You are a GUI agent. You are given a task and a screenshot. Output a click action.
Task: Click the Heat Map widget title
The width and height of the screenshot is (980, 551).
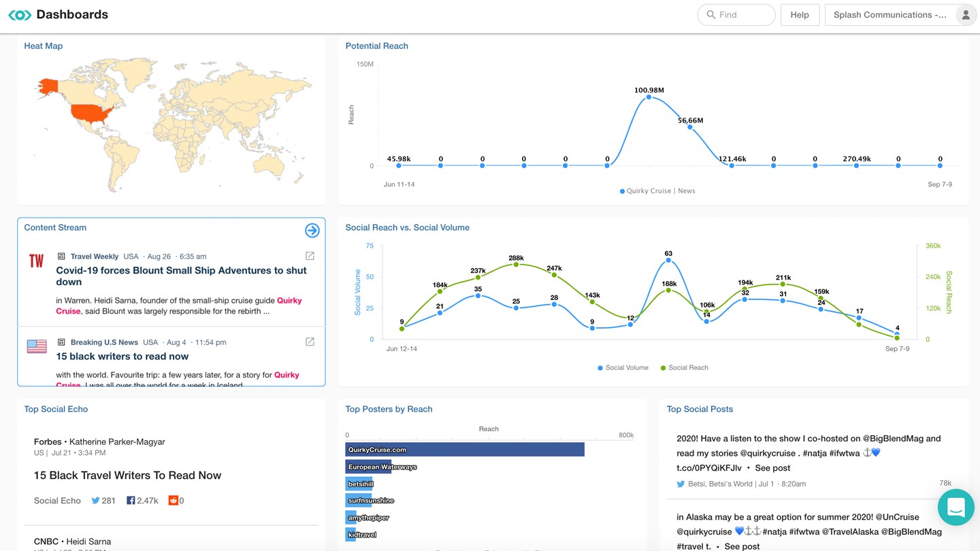44,46
